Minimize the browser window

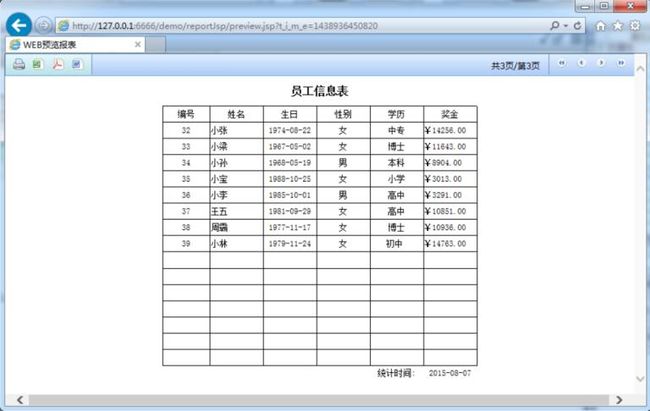[x=585, y=6]
